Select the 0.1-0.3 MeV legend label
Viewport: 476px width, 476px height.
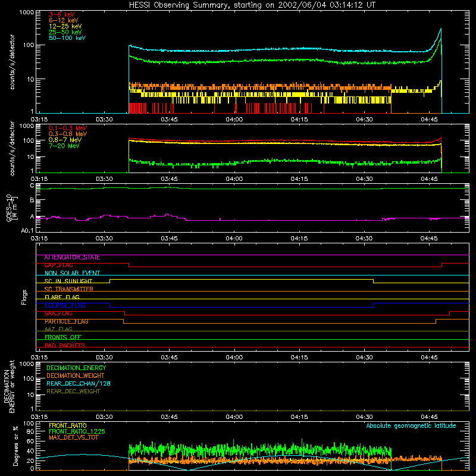68,128
